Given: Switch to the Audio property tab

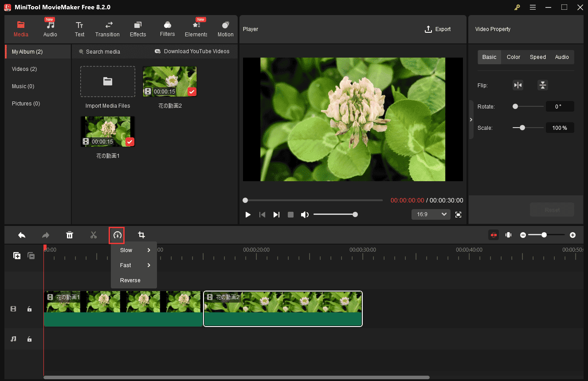Looking at the screenshot, I should 562,57.
